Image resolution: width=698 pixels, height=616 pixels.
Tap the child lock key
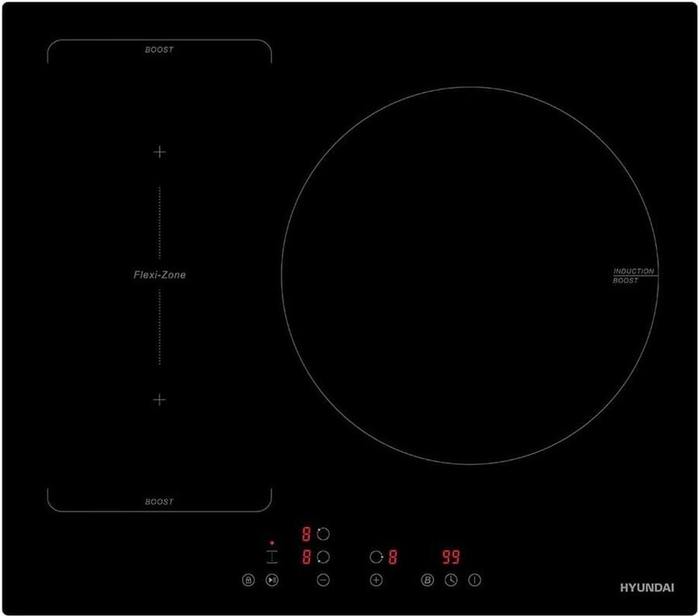(248, 580)
